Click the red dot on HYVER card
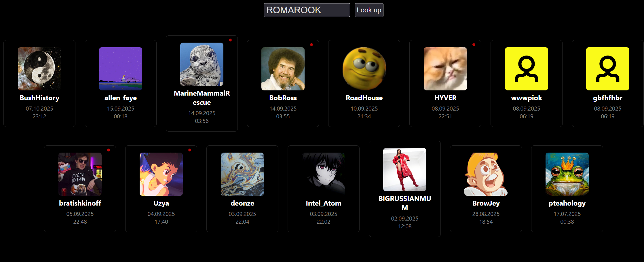The width and height of the screenshot is (644, 262). [474, 45]
